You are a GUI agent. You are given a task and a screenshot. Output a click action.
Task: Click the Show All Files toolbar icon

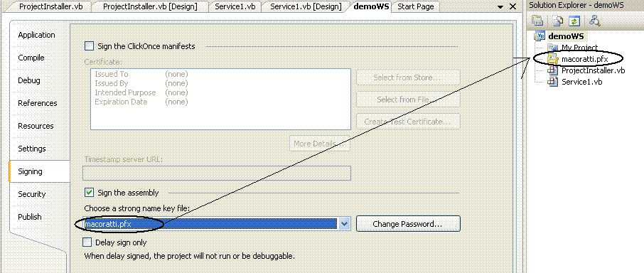pos(558,21)
